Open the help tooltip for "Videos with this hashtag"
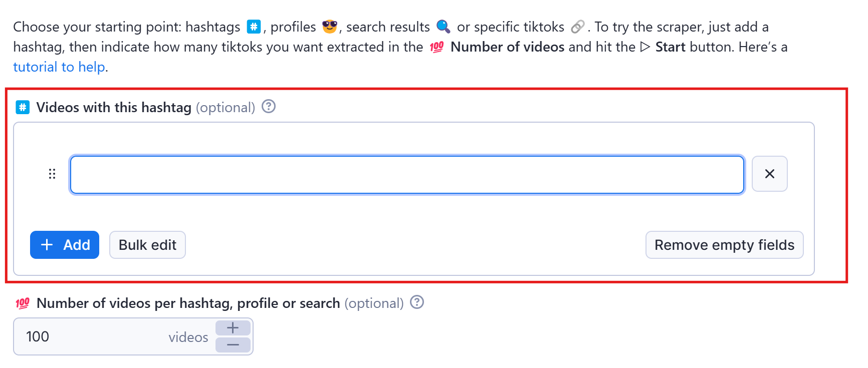The image size is (868, 368). click(x=268, y=106)
